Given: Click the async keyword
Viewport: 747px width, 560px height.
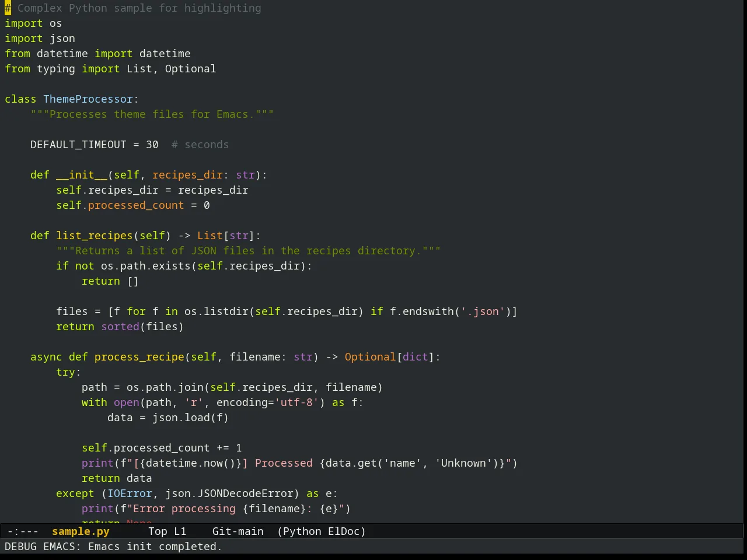Looking at the screenshot, I should (x=46, y=357).
